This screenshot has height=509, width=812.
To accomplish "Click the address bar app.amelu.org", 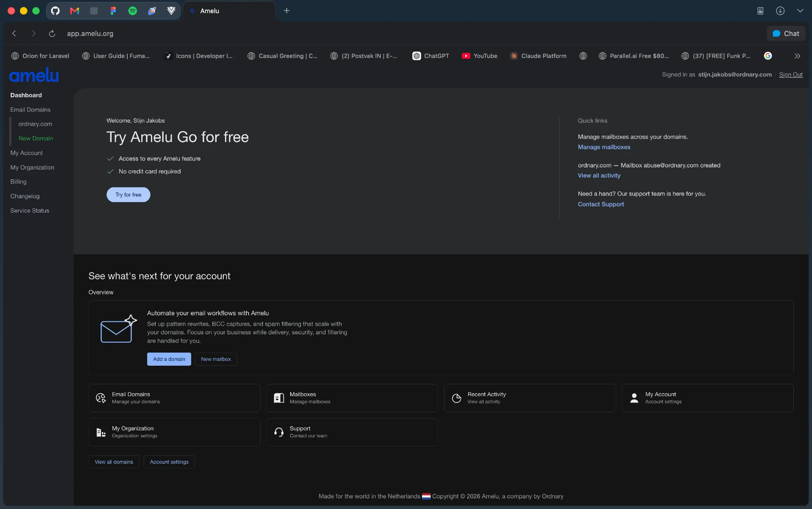I will pos(90,33).
